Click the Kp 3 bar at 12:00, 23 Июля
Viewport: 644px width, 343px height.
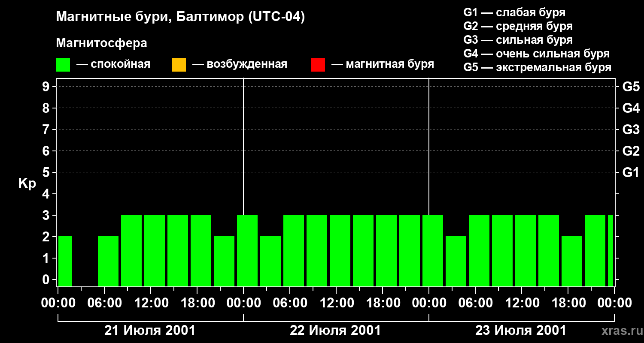point(526,250)
